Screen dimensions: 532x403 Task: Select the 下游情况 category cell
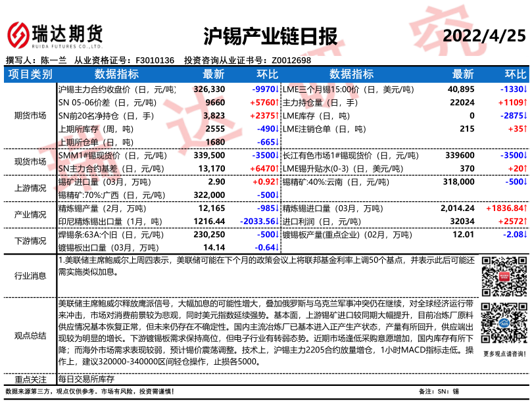[30, 241]
